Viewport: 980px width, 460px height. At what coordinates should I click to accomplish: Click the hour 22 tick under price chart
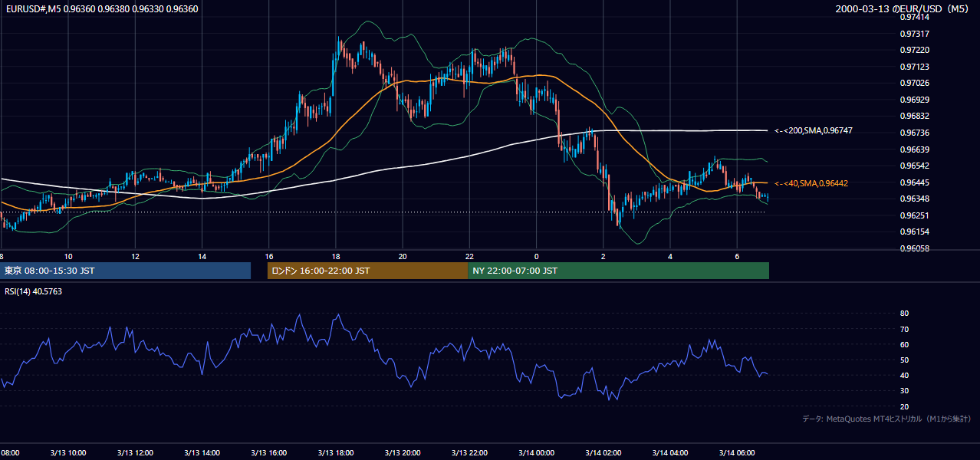click(x=469, y=256)
